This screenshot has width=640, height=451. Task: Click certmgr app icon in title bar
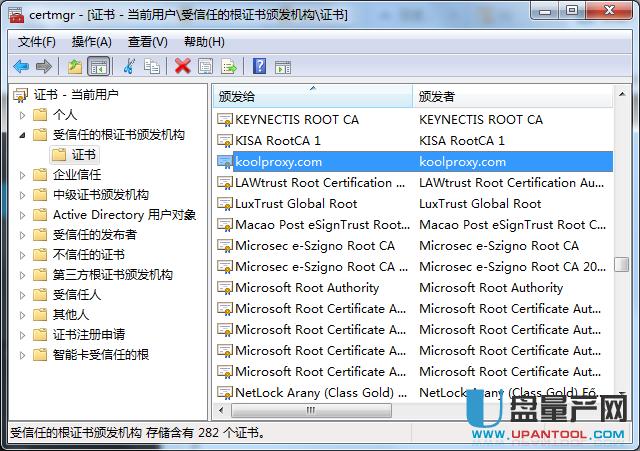click(16, 15)
